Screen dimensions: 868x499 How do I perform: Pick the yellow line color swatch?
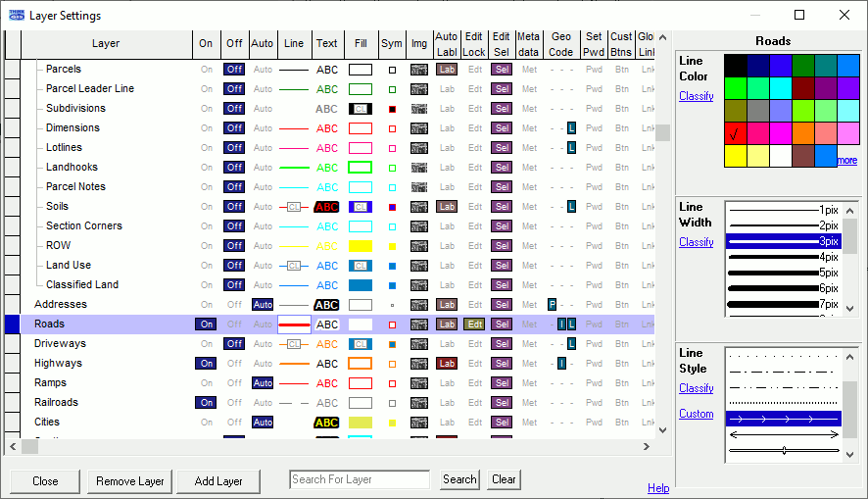coord(735,155)
